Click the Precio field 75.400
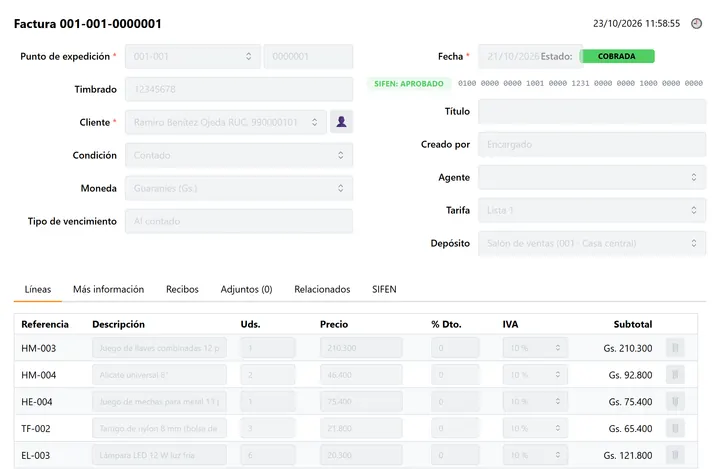720x469 pixels. [361, 401]
